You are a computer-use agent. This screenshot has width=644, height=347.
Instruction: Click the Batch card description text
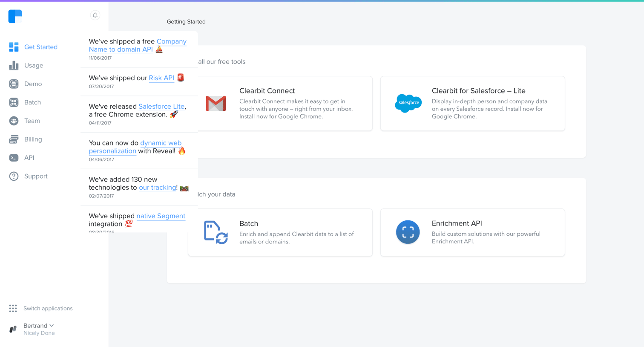point(296,238)
